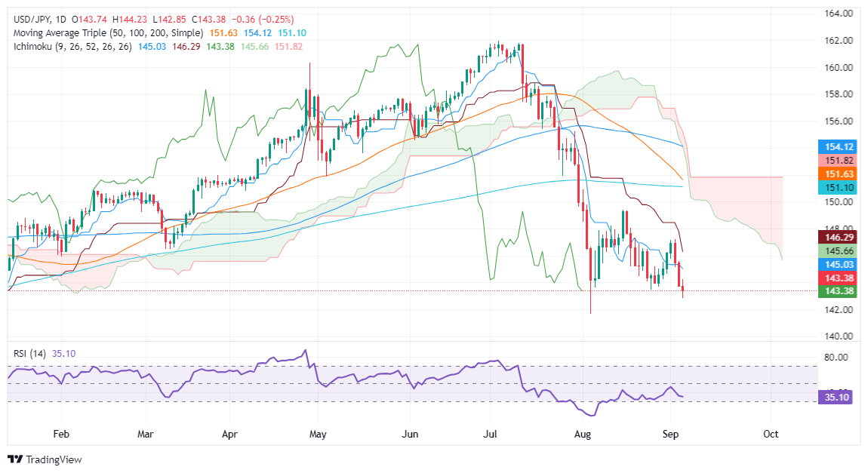Open the TradingView text link
Image resolution: width=868 pixels, height=473 pixels.
click(x=54, y=459)
